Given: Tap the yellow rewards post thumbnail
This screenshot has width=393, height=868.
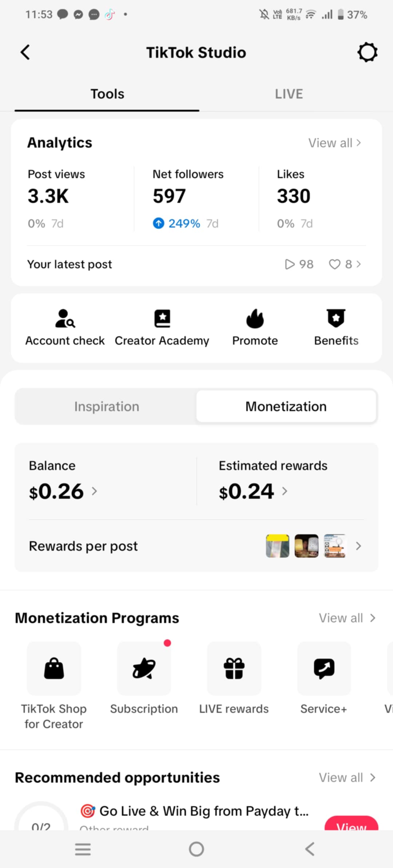Looking at the screenshot, I should point(278,546).
